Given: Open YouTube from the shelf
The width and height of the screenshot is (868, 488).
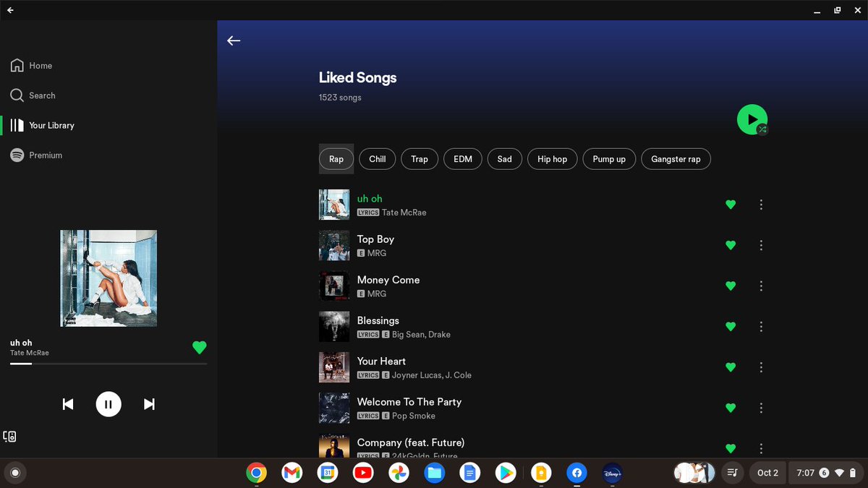Looking at the screenshot, I should 363,473.
